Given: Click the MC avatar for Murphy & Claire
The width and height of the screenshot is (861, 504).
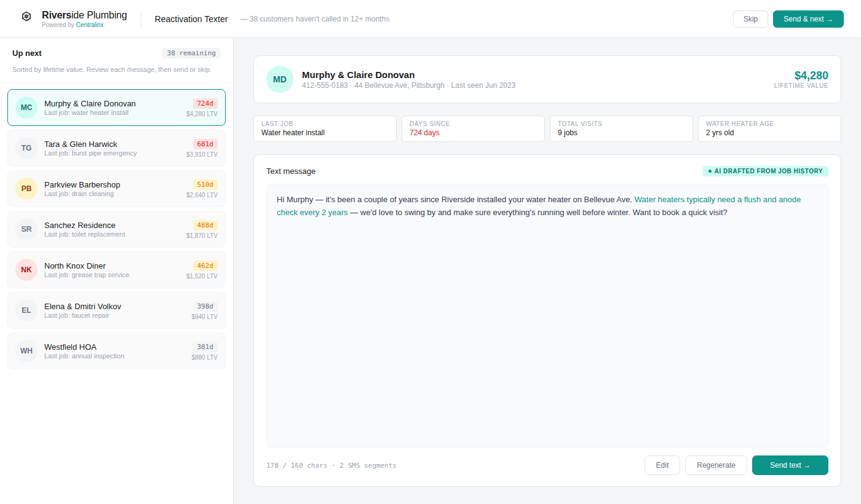Looking at the screenshot, I should click(x=26, y=108).
